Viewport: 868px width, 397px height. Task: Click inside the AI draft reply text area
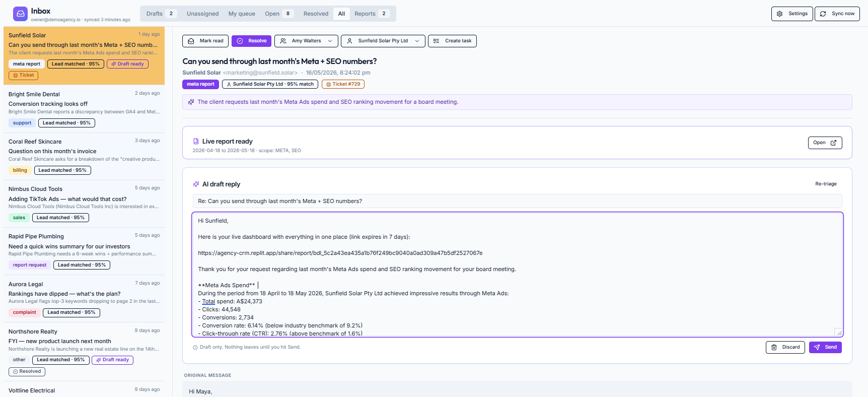coord(517,275)
